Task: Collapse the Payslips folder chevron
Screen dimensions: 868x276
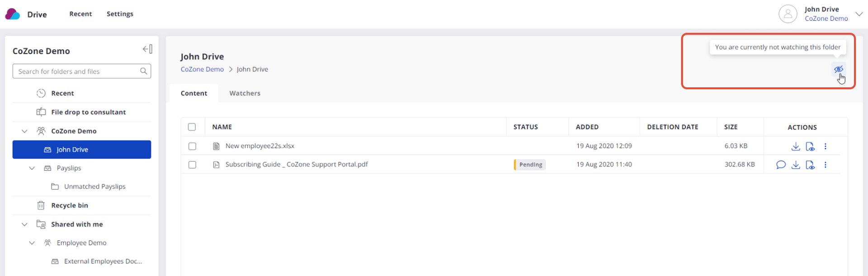Action: pos(32,168)
